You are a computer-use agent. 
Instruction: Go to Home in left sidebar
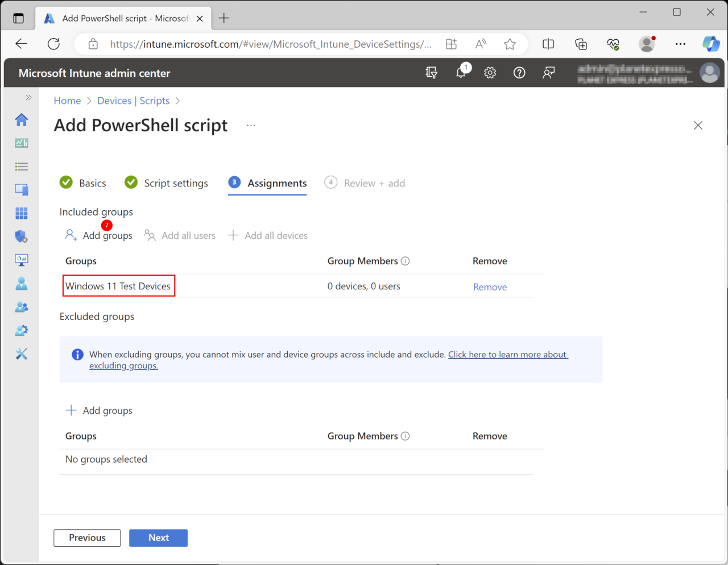click(x=22, y=119)
